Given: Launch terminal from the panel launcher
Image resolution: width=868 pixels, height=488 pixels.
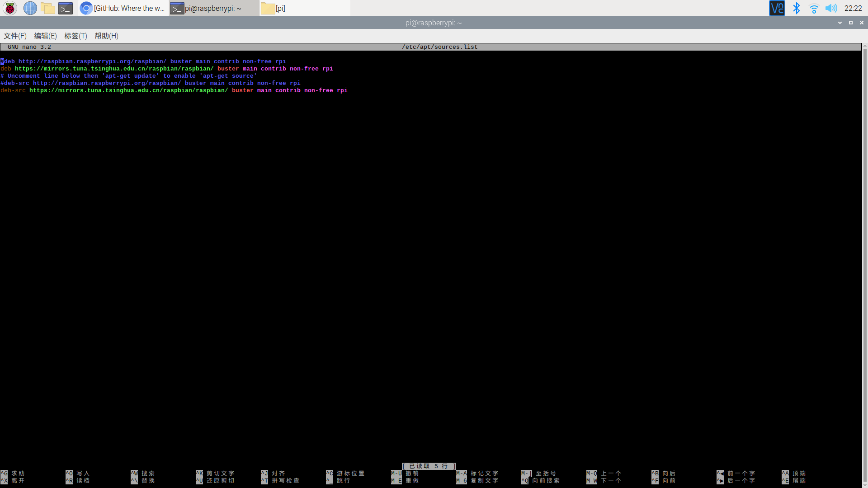Looking at the screenshot, I should (x=66, y=8).
